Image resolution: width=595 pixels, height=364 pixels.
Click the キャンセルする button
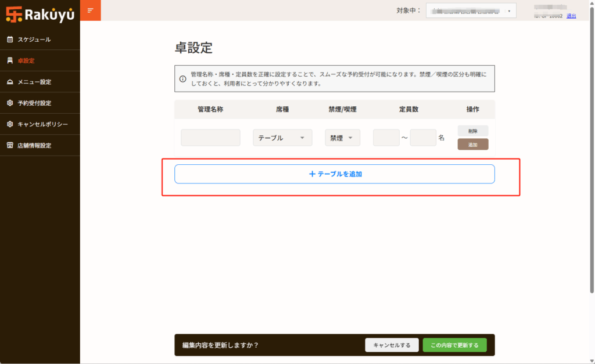coord(392,345)
